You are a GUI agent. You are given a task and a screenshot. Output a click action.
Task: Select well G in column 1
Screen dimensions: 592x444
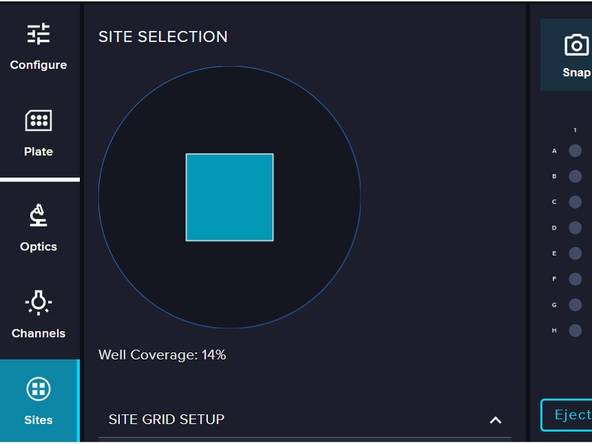tap(575, 305)
